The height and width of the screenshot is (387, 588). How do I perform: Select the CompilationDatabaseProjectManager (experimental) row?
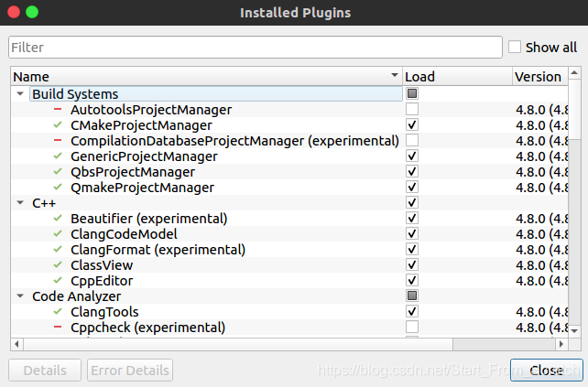[289, 141]
